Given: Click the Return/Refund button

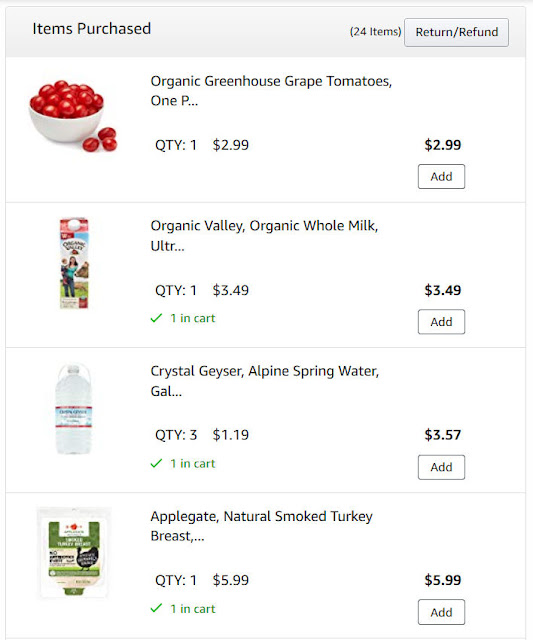Looking at the screenshot, I should tap(456, 32).
